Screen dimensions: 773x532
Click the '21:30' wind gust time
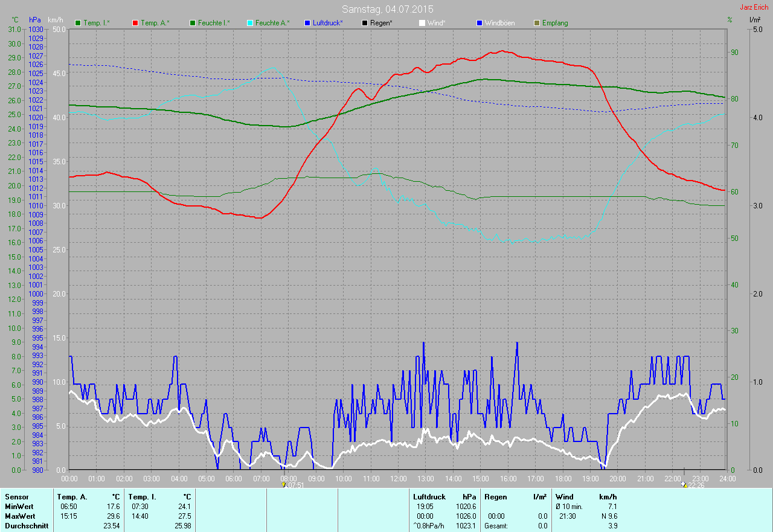[x=567, y=516]
